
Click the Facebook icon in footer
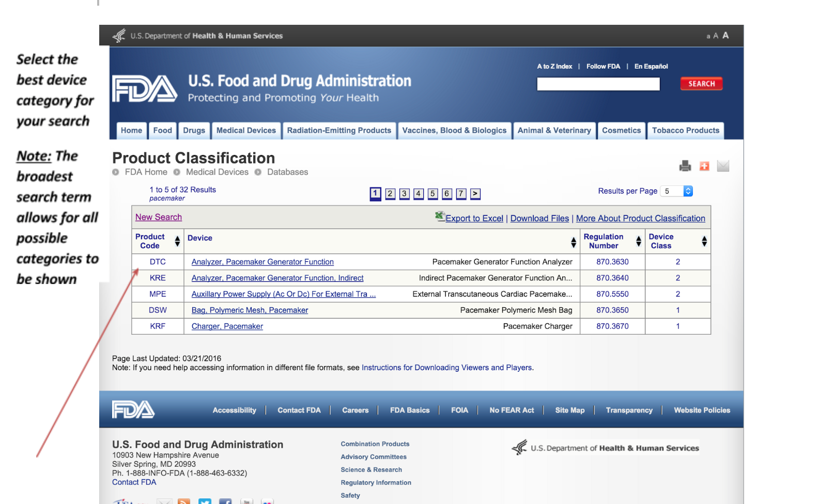tap(225, 501)
